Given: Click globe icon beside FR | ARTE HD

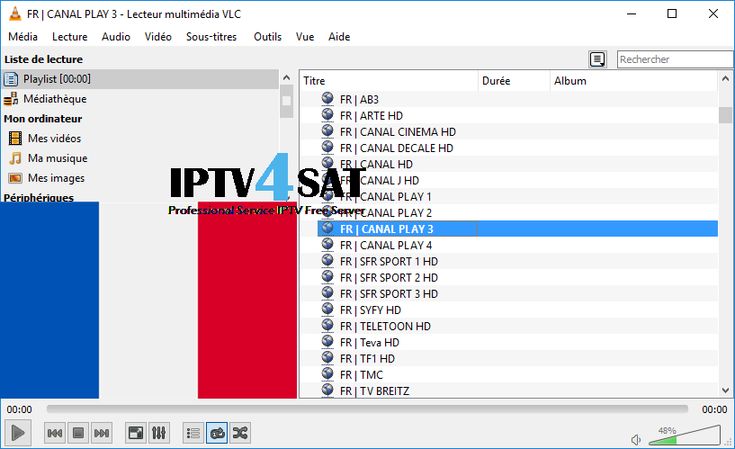Looking at the screenshot, I should (327, 115).
